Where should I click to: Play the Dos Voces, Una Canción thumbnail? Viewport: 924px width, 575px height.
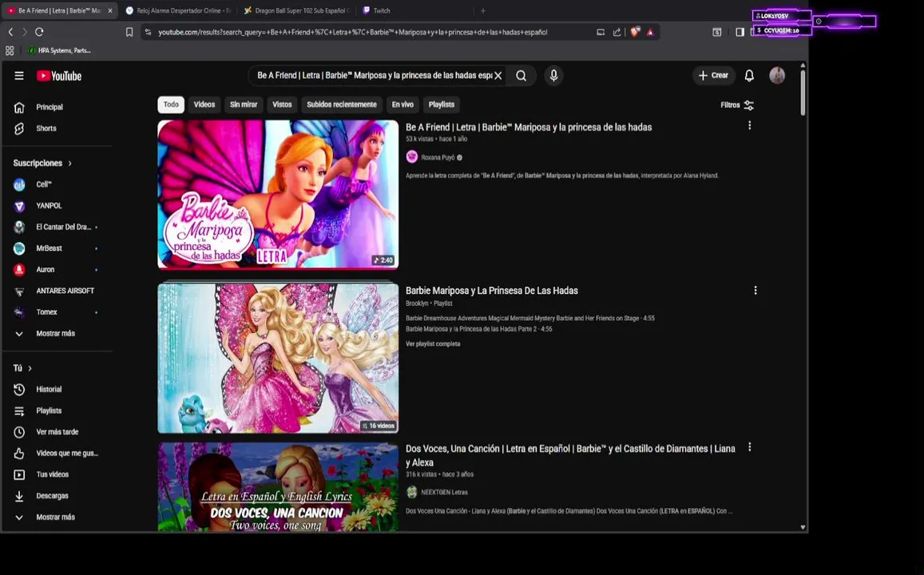[x=278, y=487]
